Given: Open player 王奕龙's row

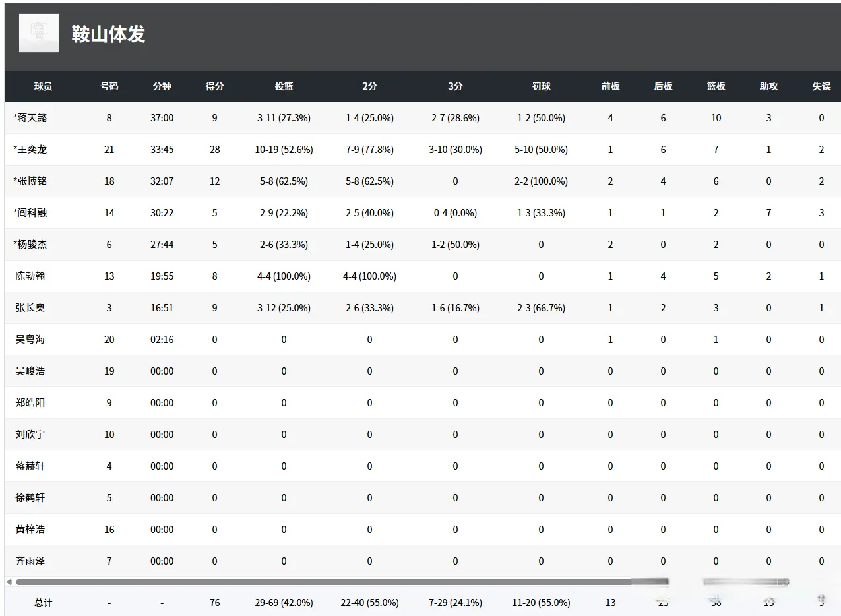Looking at the screenshot, I should 32,150.
